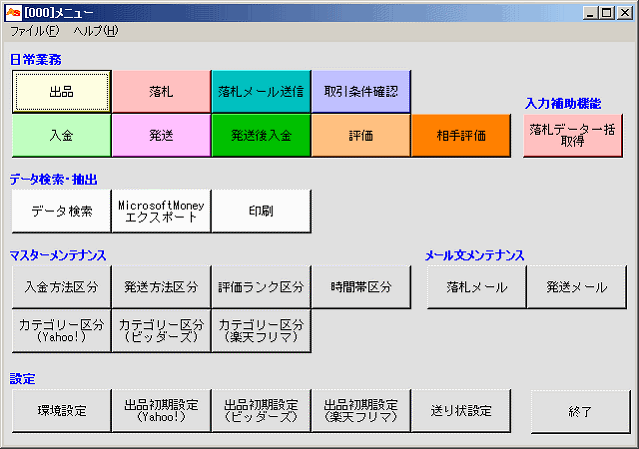Image resolution: width=639 pixels, height=449 pixels.
Task: Open データ検索
Action: (62, 211)
